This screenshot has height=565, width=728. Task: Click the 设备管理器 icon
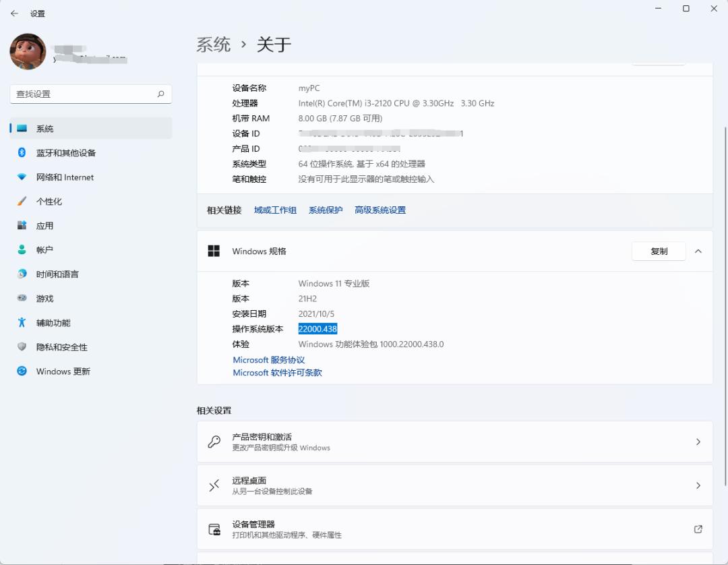pyautogui.click(x=214, y=529)
